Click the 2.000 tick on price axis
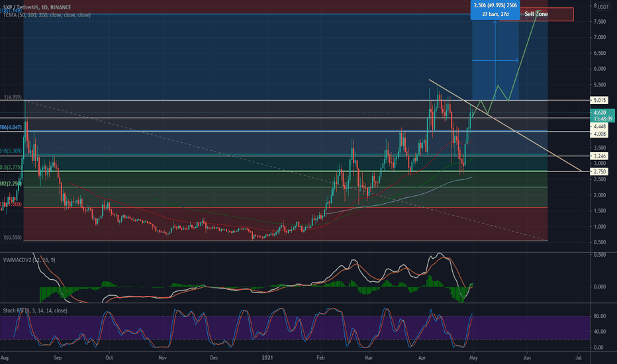Viewport: 617px width, 364px height. coord(600,195)
